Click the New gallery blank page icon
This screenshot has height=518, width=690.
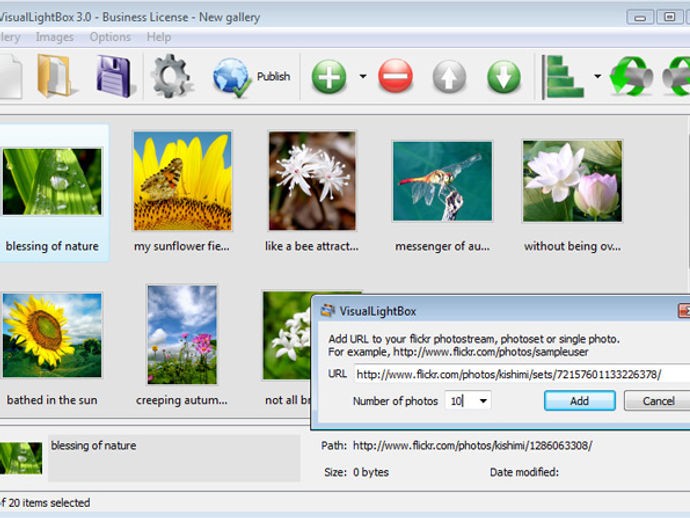(x=11, y=77)
